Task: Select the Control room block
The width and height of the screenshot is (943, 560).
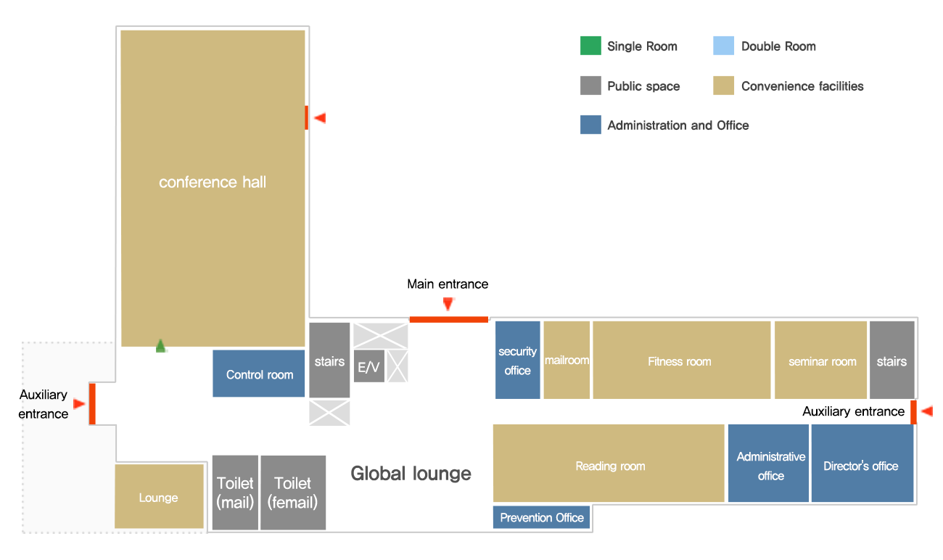Action: pyautogui.click(x=258, y=374)
